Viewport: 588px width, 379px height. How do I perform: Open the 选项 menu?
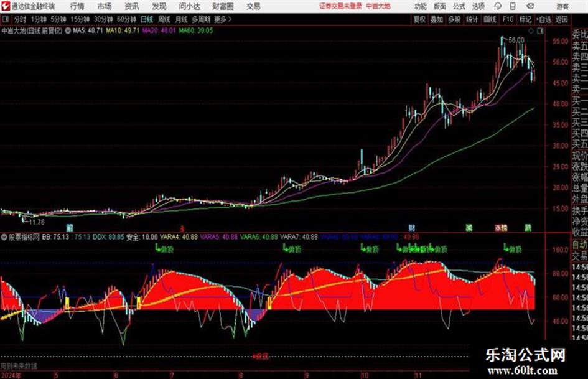(x=478, y=6)
